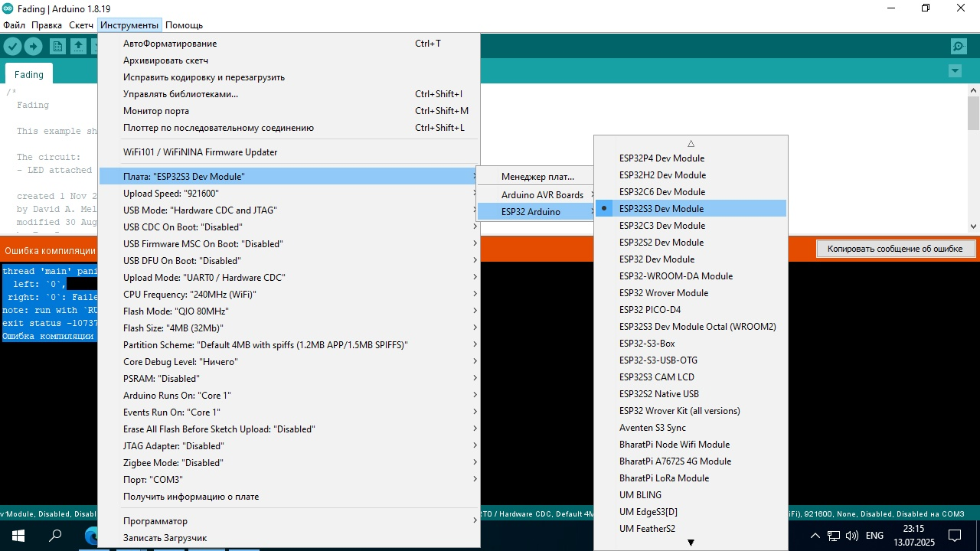This screenshot has width=980, height=551.
Task: Select ESP32S3 CAM LCD board
Action: [x=691, y=377]
